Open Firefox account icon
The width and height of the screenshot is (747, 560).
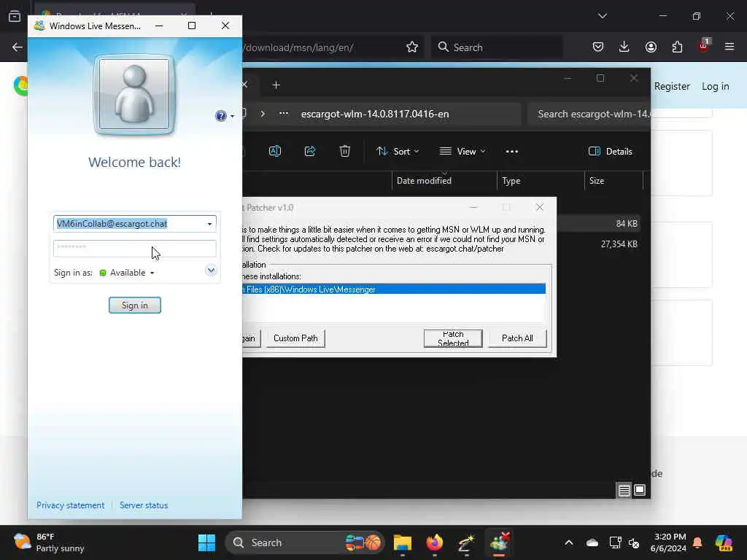pos(651,47)
